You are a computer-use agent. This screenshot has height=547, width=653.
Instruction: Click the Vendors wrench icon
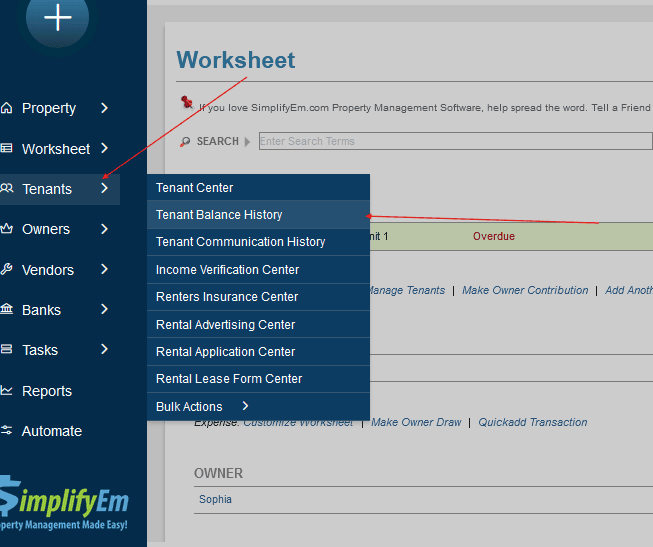pos(7,270)
